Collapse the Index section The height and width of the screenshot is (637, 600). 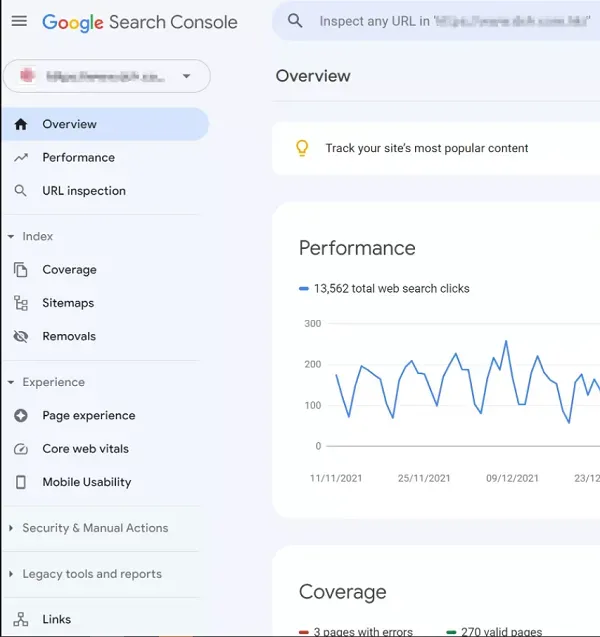30,236
